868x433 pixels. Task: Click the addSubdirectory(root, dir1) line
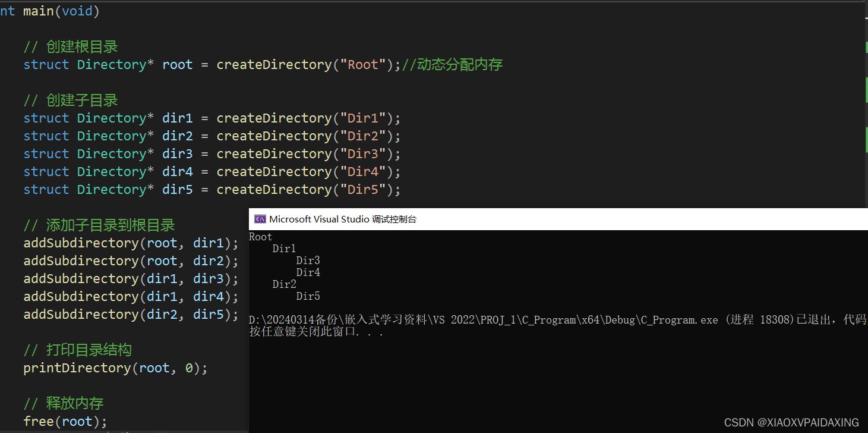[131, 243]
